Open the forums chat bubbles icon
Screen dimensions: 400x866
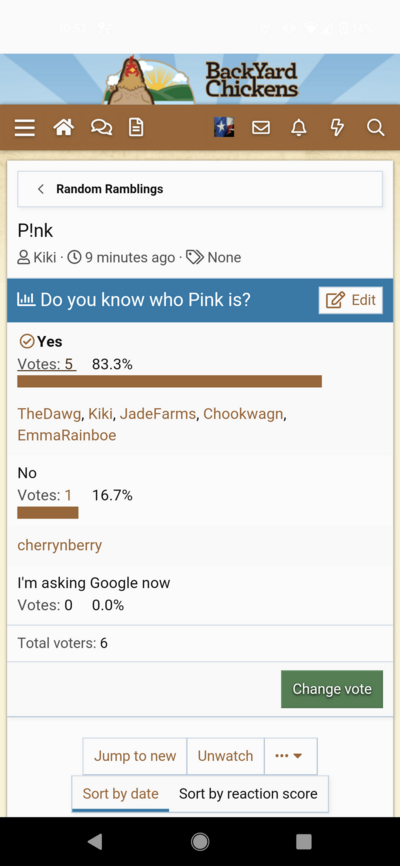tap(101, 128)
